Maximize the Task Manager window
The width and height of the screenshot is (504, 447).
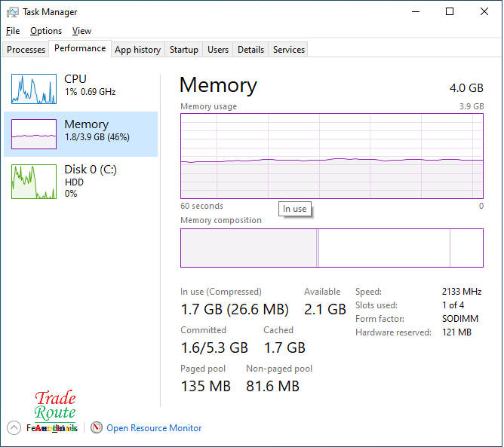450,12
